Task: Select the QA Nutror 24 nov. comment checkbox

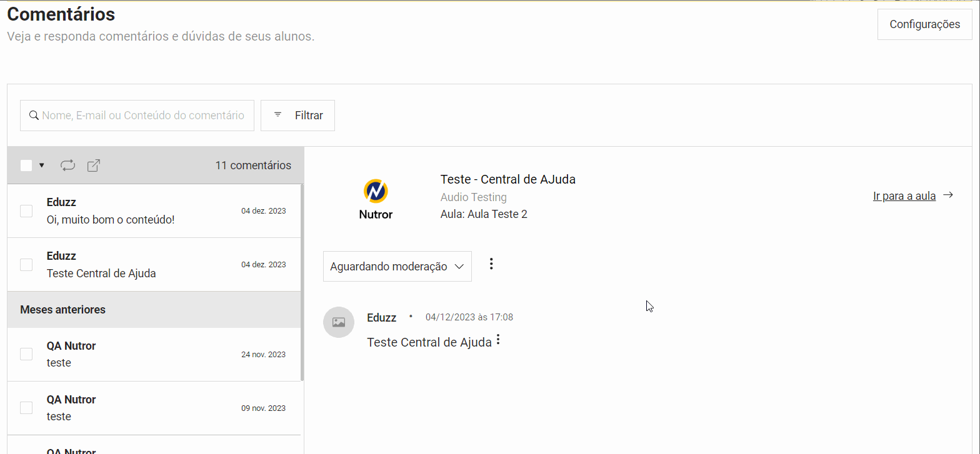Action: pos(26,354)
